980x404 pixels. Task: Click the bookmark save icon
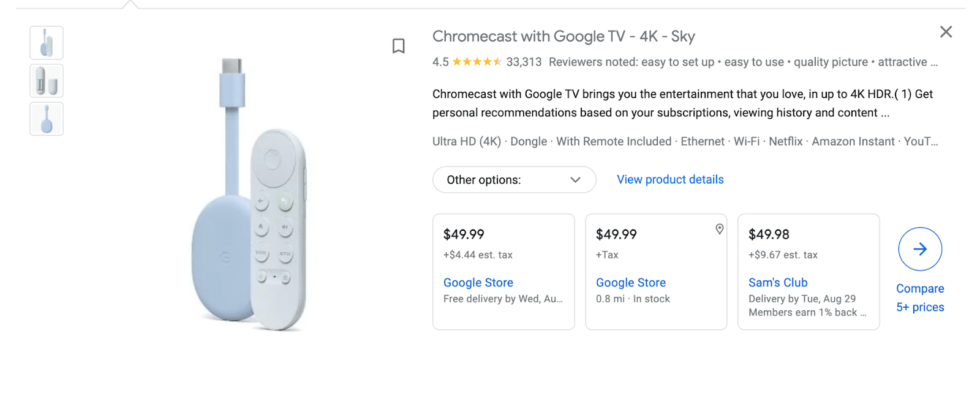tap(399, 46)
